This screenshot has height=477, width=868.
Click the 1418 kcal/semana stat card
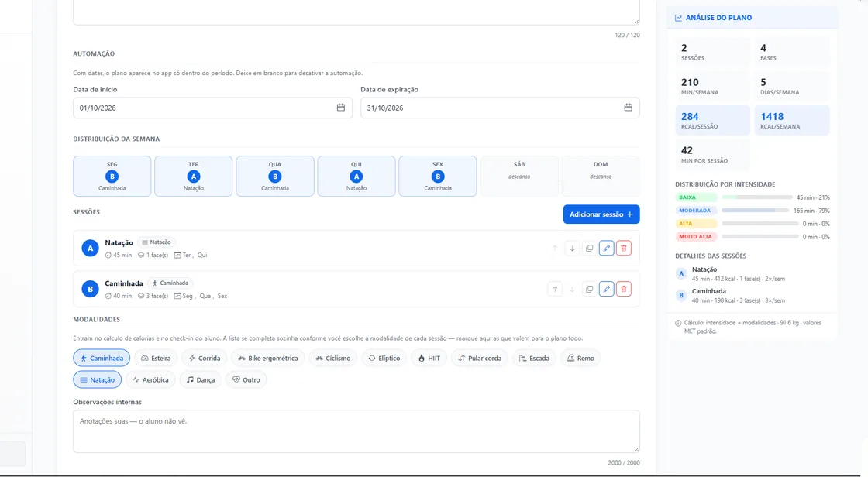792,121
